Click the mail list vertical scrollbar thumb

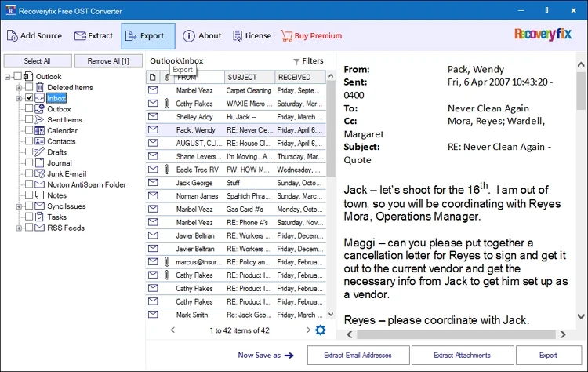click(331, 129)
